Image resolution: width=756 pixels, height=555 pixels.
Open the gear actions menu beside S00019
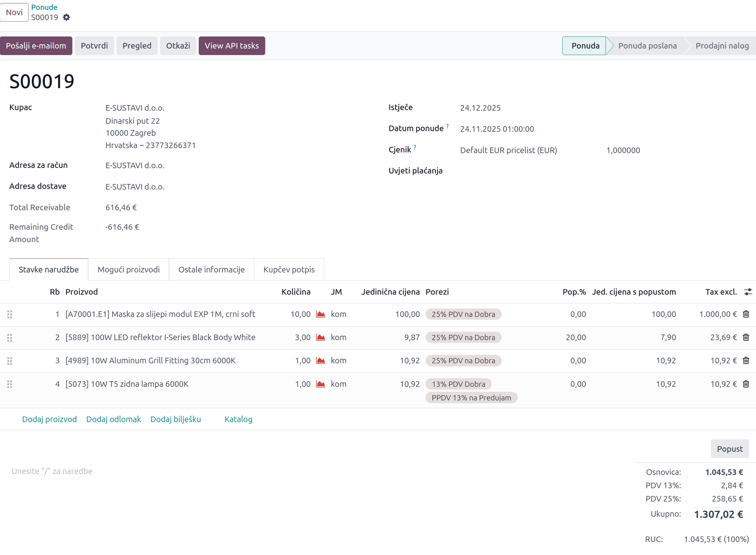coord(67,17)
